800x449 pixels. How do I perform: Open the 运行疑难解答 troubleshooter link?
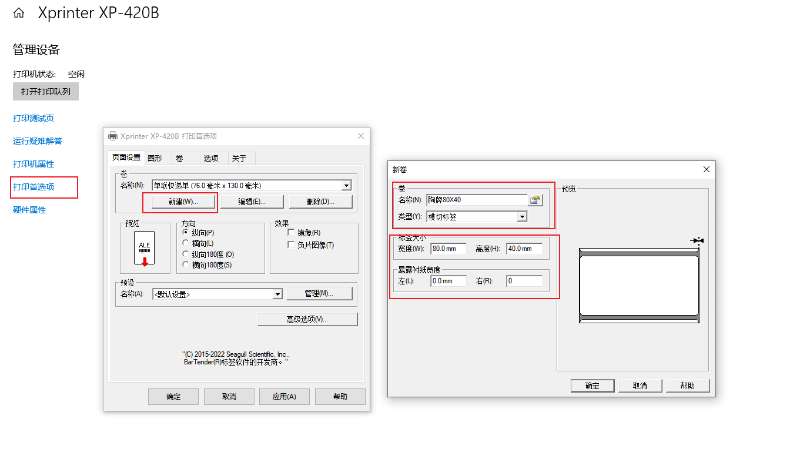pyautogui.click(x=38, y=141)
